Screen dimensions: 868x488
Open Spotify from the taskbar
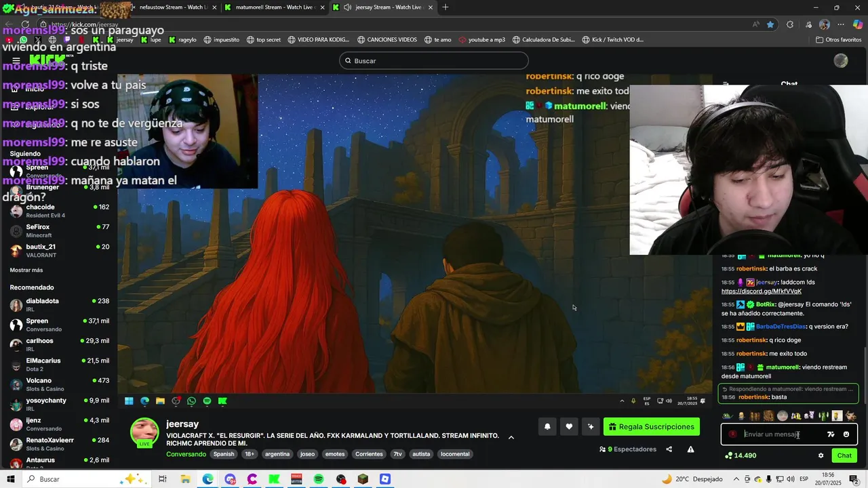click(x=319, y=479)
